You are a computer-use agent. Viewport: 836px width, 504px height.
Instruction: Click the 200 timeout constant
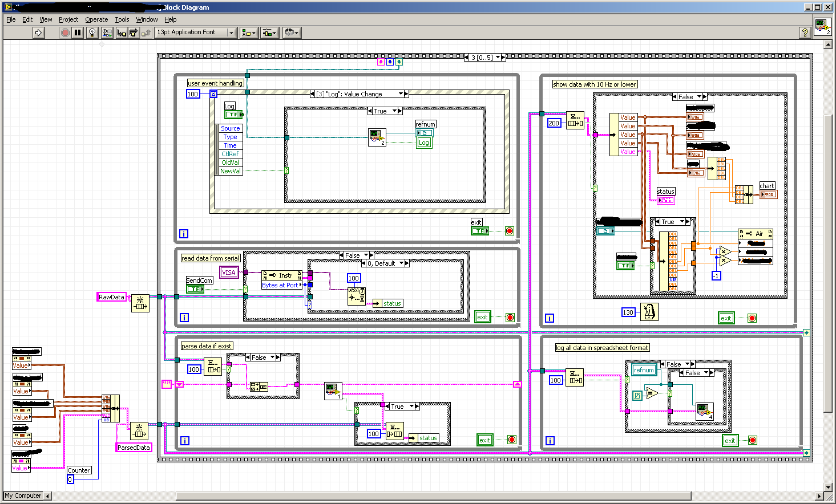pos(554,123)
